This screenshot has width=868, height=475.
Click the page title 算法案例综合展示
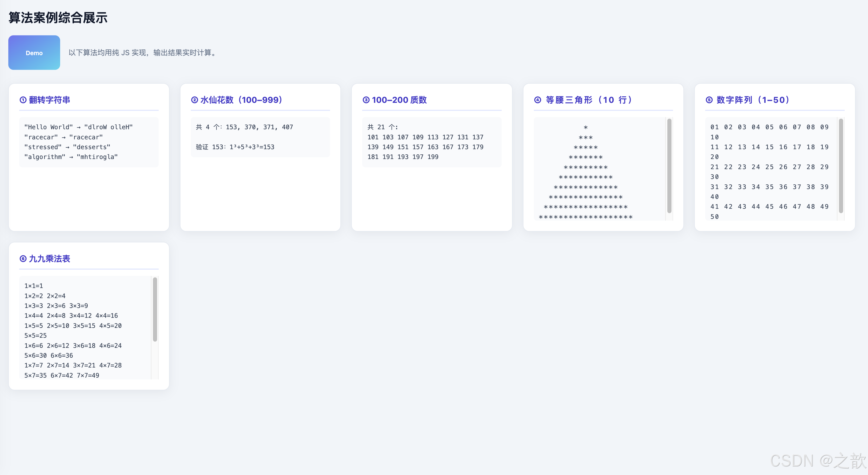(x=58, y=18)
